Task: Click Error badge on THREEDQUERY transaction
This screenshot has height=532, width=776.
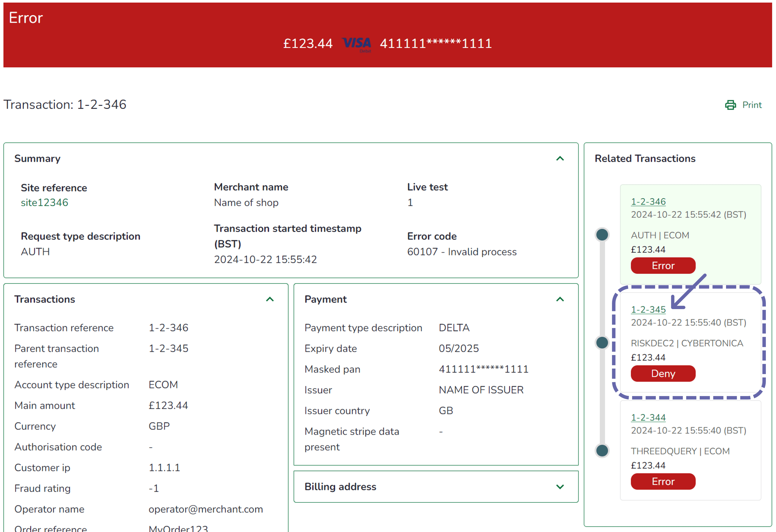Action: [663, 481]
